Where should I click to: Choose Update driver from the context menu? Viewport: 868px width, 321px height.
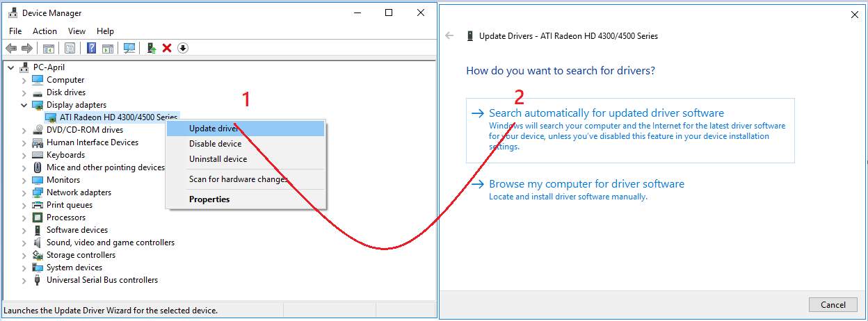[x=214, y=129]
